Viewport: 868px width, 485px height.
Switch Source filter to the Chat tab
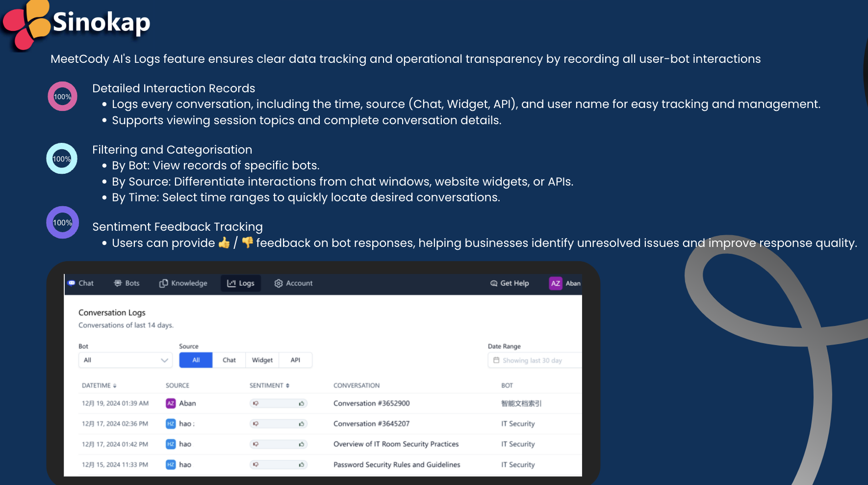(x=229, y=360)
